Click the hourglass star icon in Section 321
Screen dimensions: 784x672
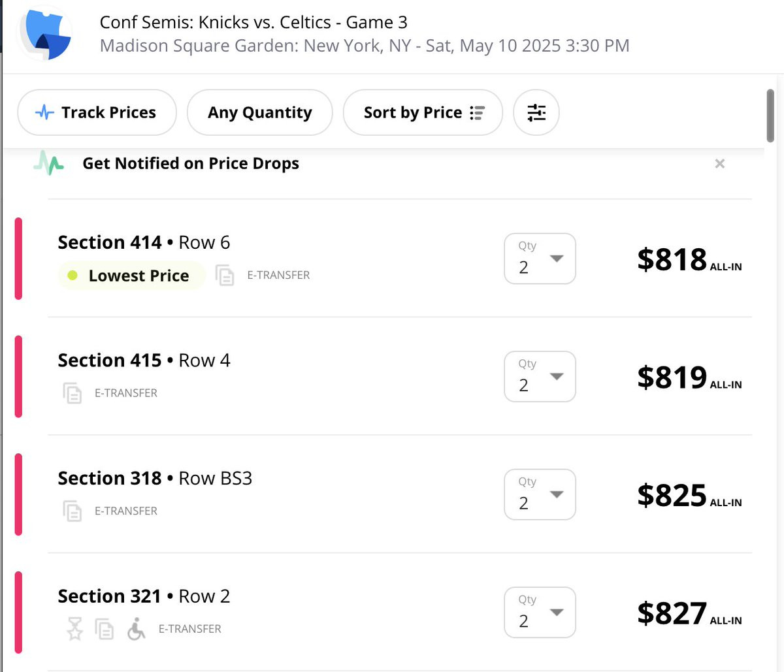[75, 629]
